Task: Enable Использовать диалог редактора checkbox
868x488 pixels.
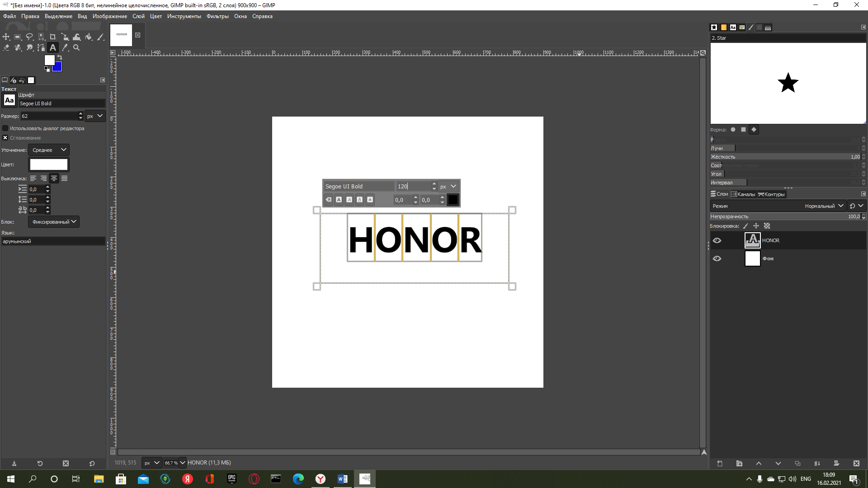Action: [x=5, y=128]
